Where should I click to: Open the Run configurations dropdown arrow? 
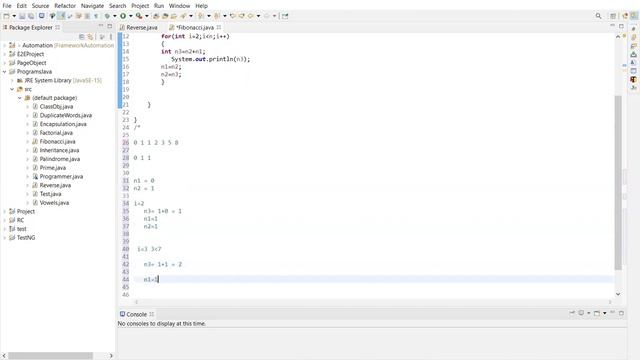click(x=131, y=16)
